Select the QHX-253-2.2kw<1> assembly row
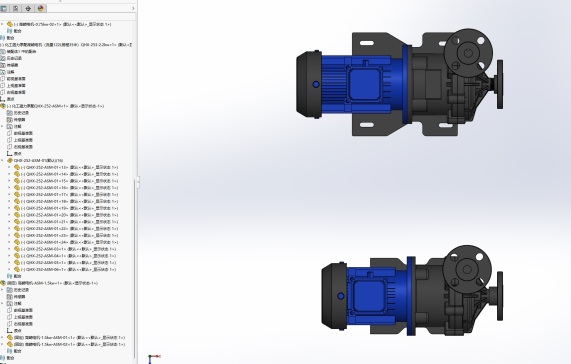The image size is (571, 364). 66,45
